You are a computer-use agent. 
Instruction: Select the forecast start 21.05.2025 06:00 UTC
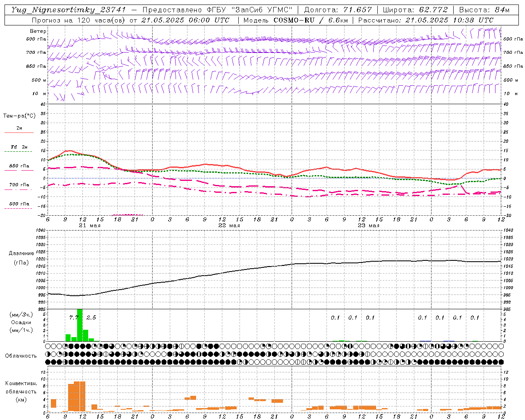185,20
